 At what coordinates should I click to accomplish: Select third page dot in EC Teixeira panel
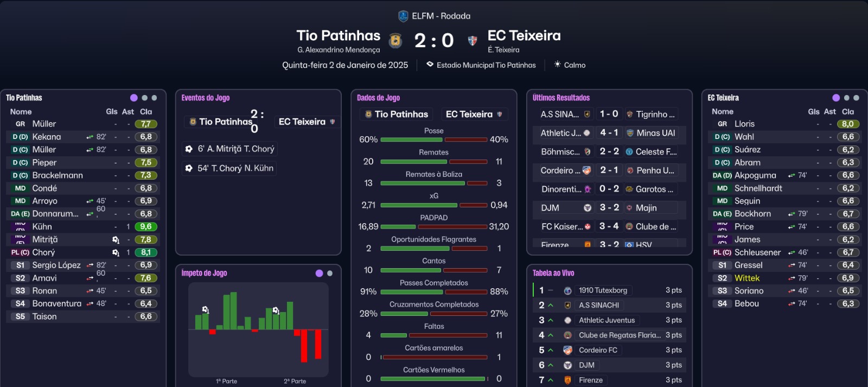coord(856,98)
